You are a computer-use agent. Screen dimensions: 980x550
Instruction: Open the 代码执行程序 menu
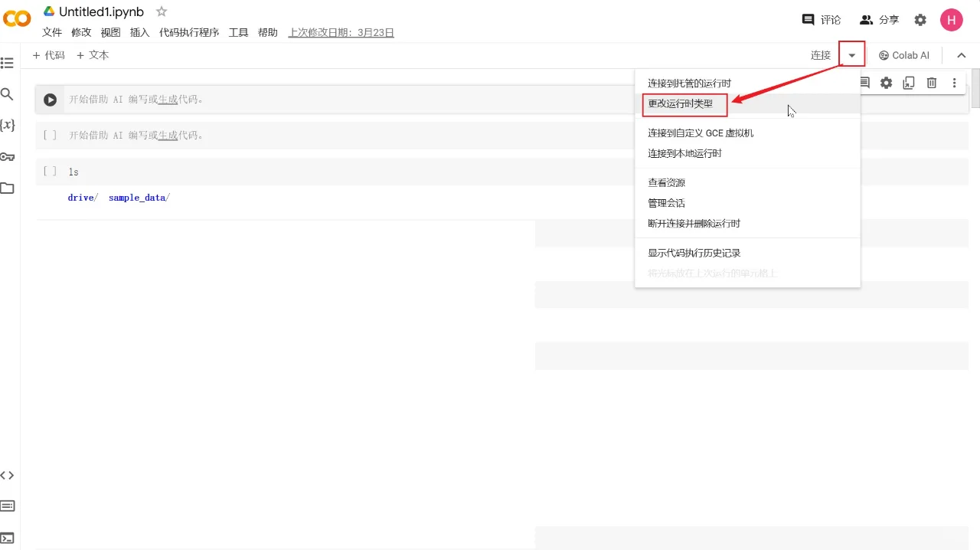(189, 32)
